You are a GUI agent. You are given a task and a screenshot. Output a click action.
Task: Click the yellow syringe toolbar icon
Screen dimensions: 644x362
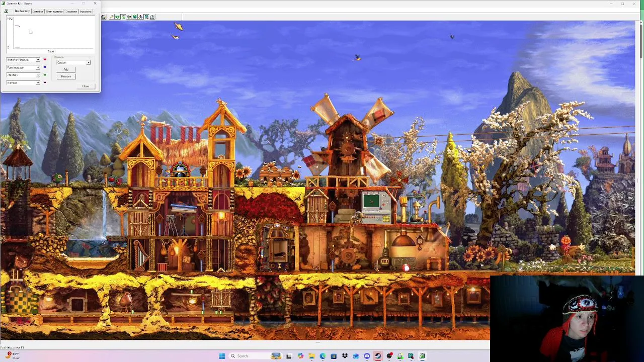click(111, 17)
